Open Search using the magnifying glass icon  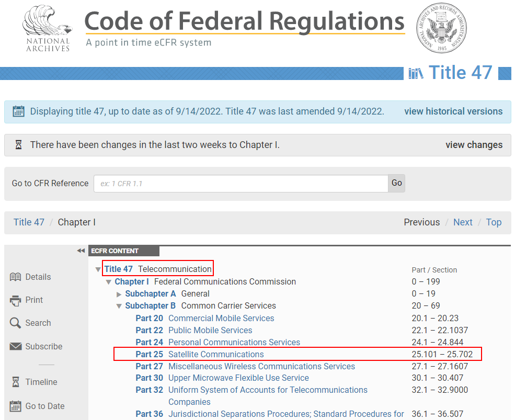click(x=16, y=323)
